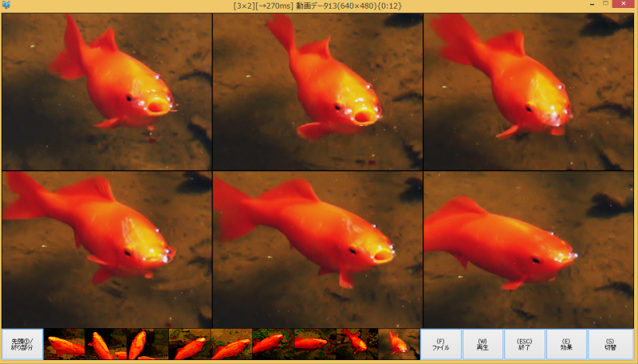The image size is (638, 364).
Task: Start playback with the (W) 再生 button
Action: click(482, 344)
